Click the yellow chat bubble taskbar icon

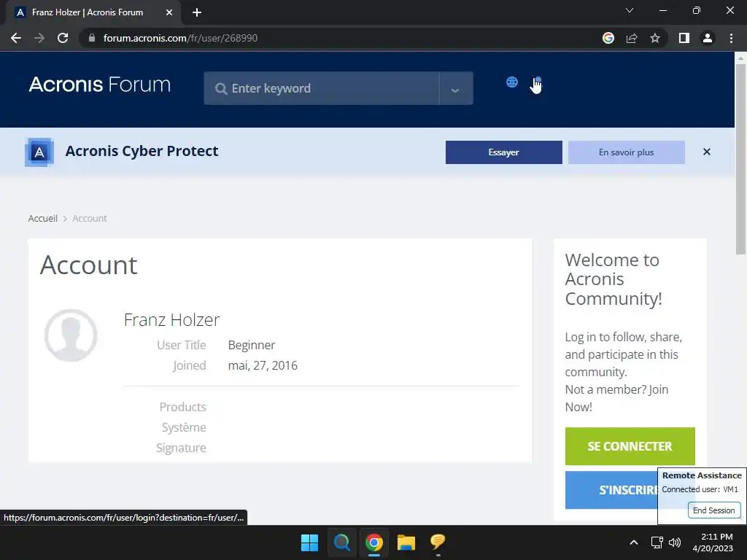pyautogui.click(x=438, y=542)
